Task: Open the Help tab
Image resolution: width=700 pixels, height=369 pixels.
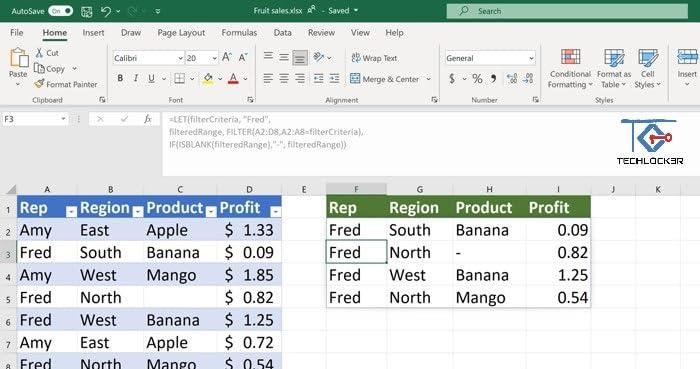Action: (x=394, y=33)
